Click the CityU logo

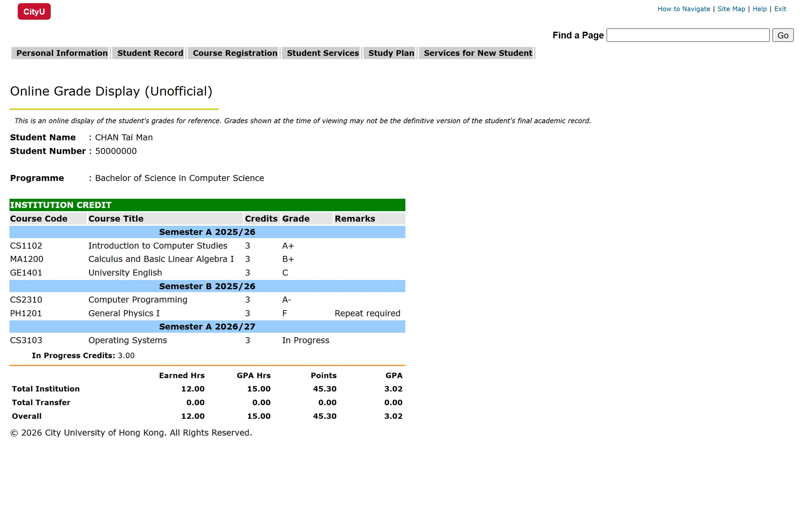click(34, 12)
